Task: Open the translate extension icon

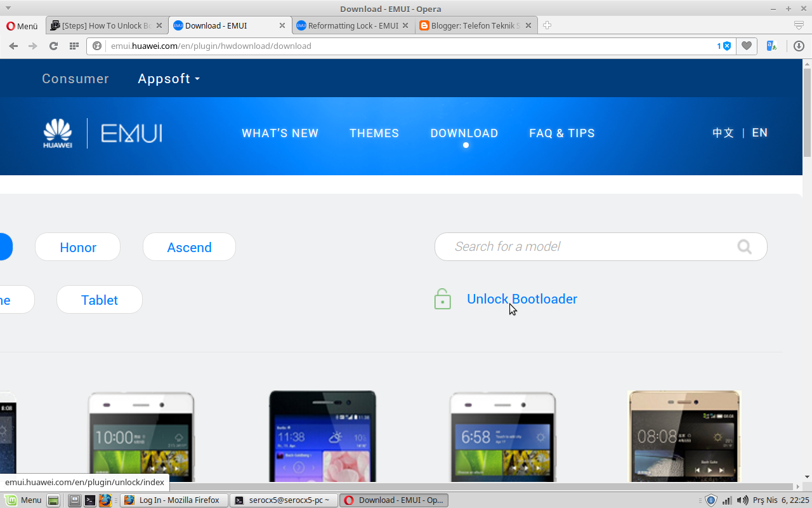Action: coord(772,46)
